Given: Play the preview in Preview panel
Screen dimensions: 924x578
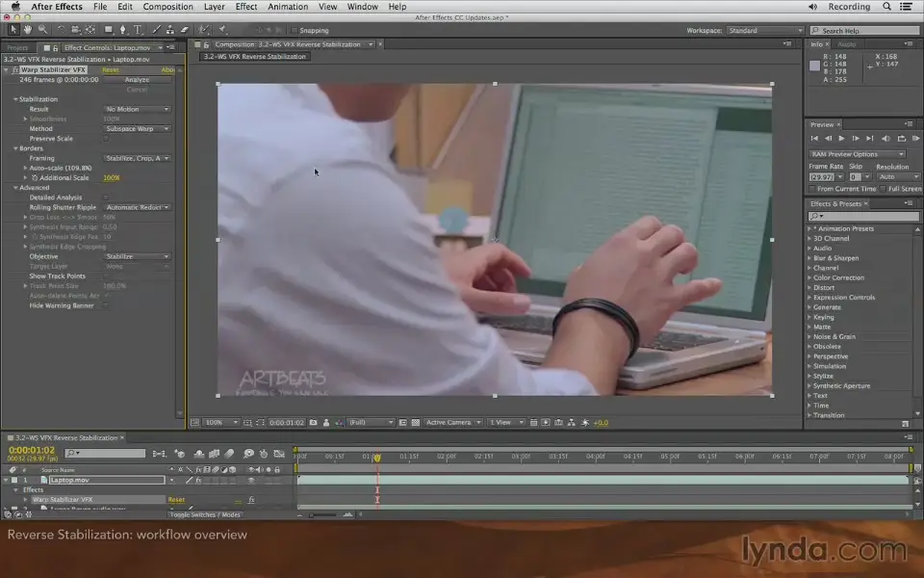Looking at the screenshot, I should coord(841,138).
